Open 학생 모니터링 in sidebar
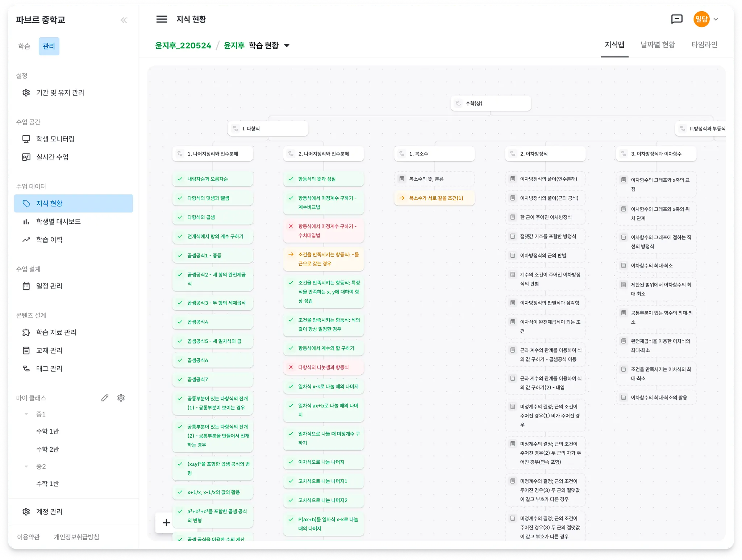 [x=55, y=139]
